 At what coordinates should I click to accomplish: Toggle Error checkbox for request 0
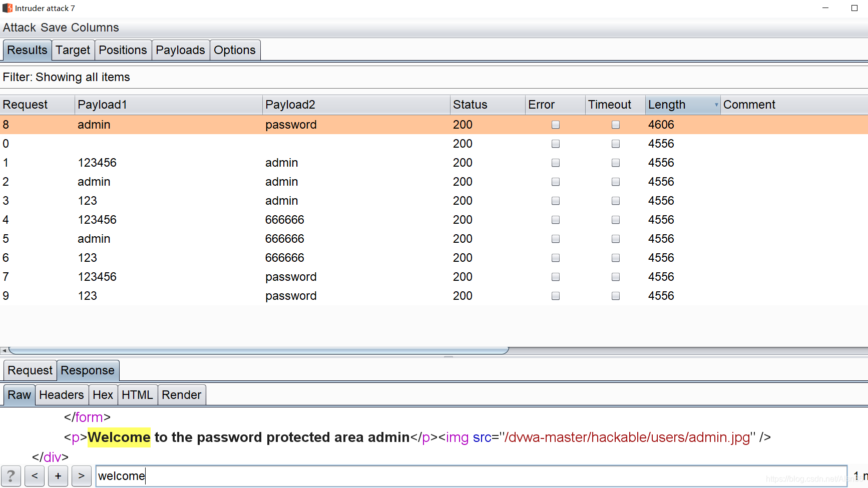(x=556, y=144)
